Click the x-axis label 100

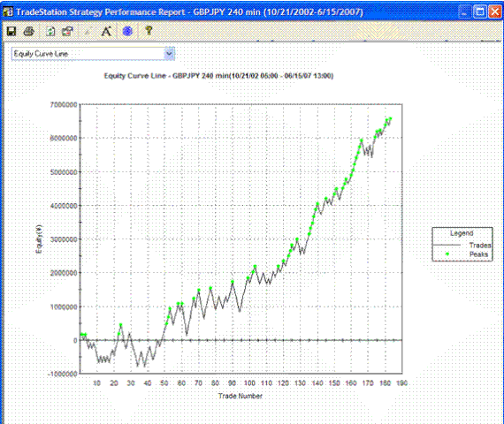coord(249,382)
